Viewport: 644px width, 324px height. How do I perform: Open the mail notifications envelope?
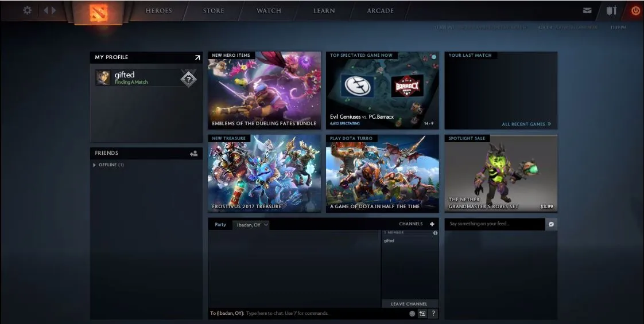pos(587,11)
